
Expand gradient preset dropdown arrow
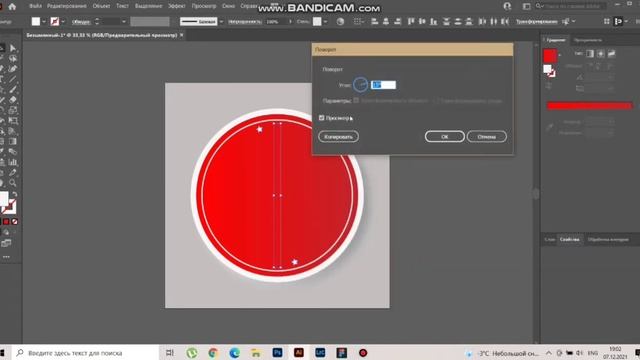click(x=560, y=55)
